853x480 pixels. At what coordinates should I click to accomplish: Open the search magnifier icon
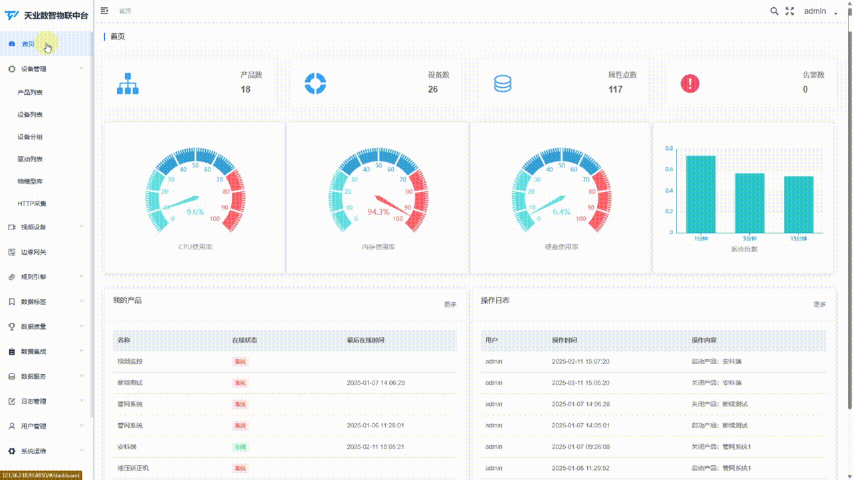point(774,11)
